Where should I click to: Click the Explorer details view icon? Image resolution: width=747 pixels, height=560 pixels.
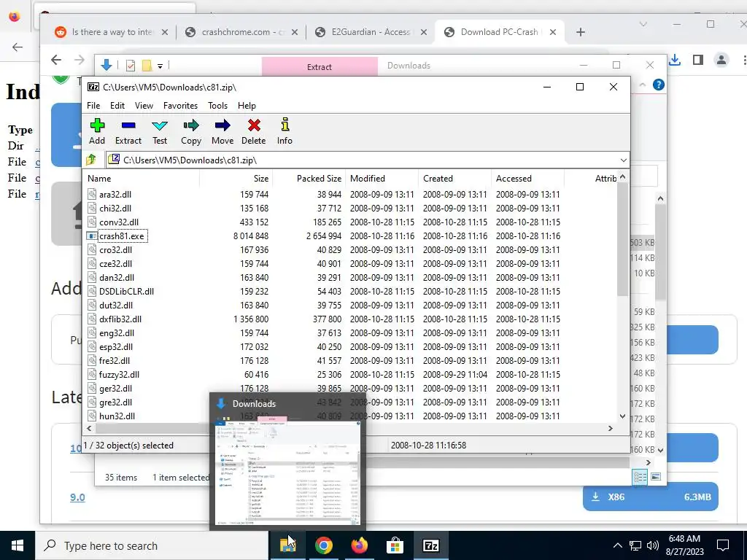[640, 477]
